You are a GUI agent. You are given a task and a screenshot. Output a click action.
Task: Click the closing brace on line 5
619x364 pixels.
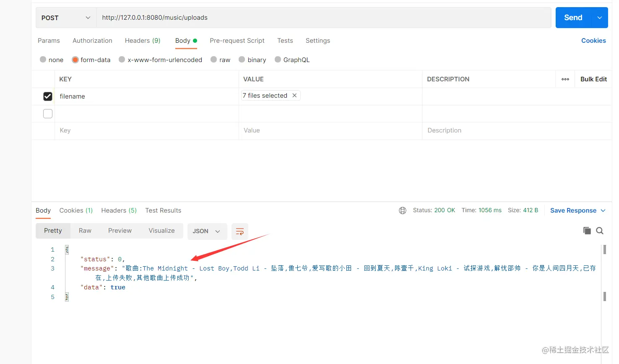pos(67,297)
